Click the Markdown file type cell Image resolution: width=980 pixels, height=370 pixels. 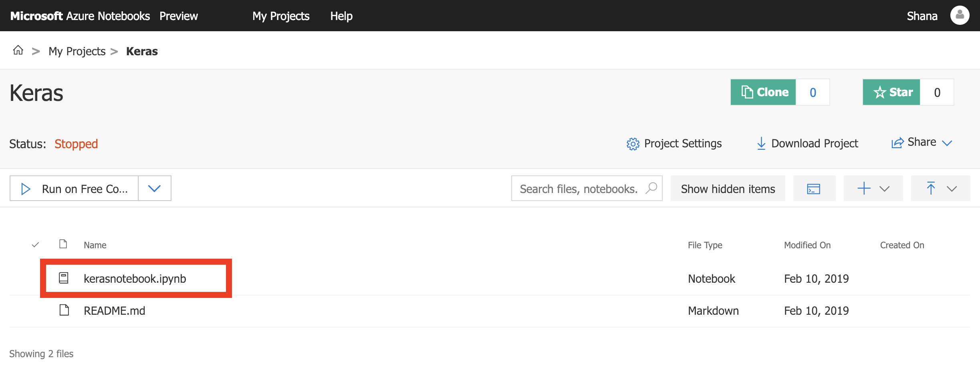(x=713, y=310)
